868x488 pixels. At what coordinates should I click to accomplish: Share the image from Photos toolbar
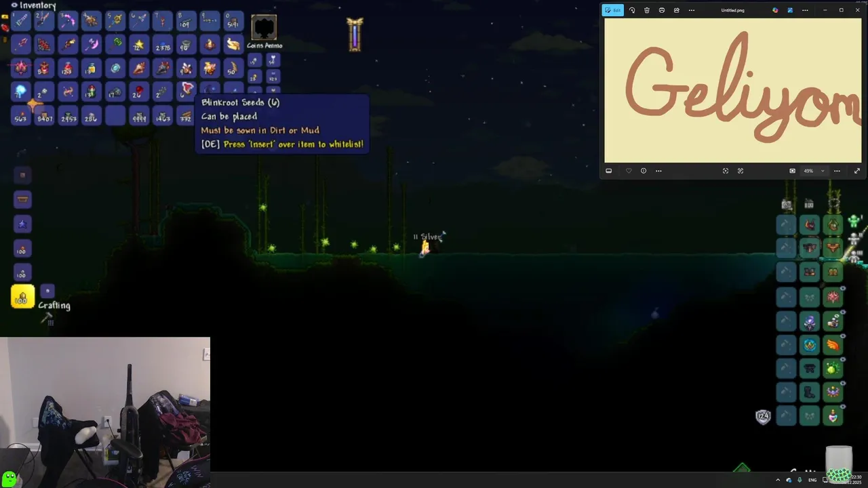[676, 10]
